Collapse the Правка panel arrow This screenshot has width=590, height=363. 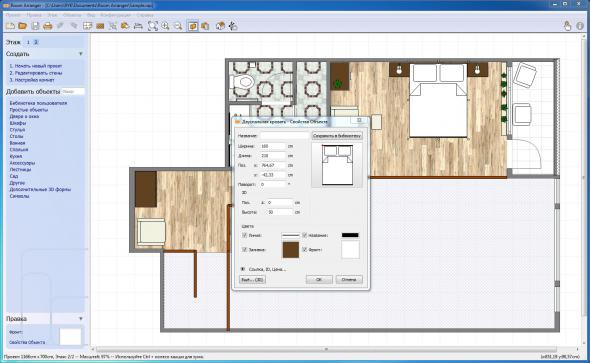tap(81, 319)
